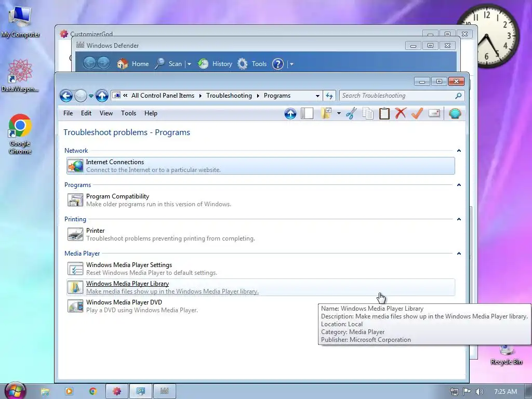Open Windows Media Player Settings troubleshooter

[x=261, y=269]
